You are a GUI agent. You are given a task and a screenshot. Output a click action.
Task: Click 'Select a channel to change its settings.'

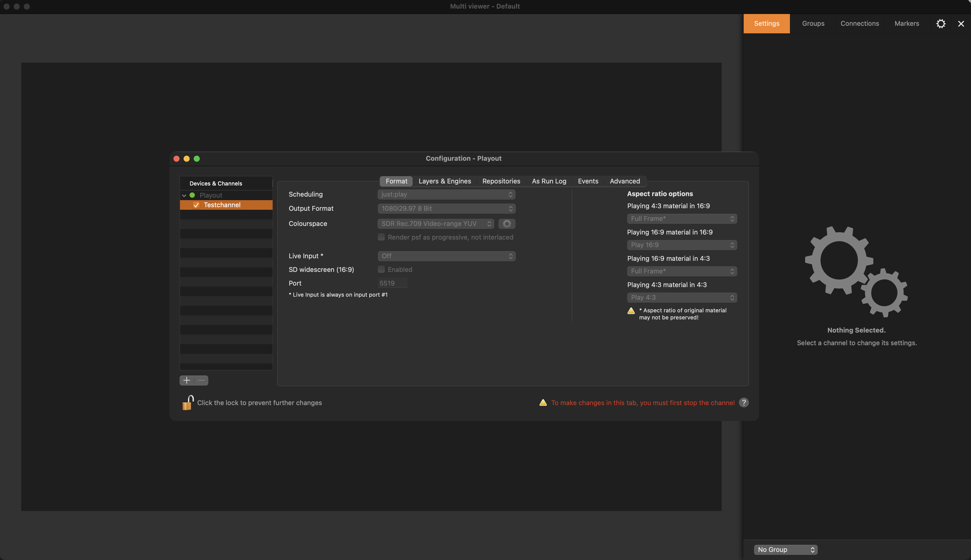point(857,343)
